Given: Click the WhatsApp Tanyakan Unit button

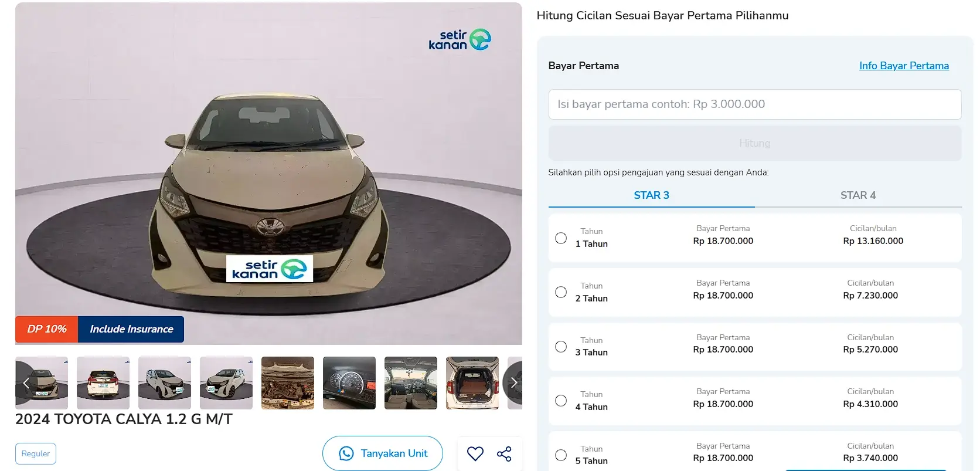Looking at the screenshot, I should (x=383, y=453).
